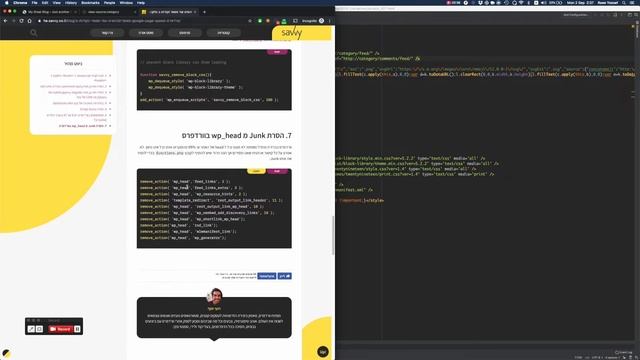This screenshot has width=640, height=360.
Task: Click the pink PHP label on wp_head code block
Action: point(277,171)
